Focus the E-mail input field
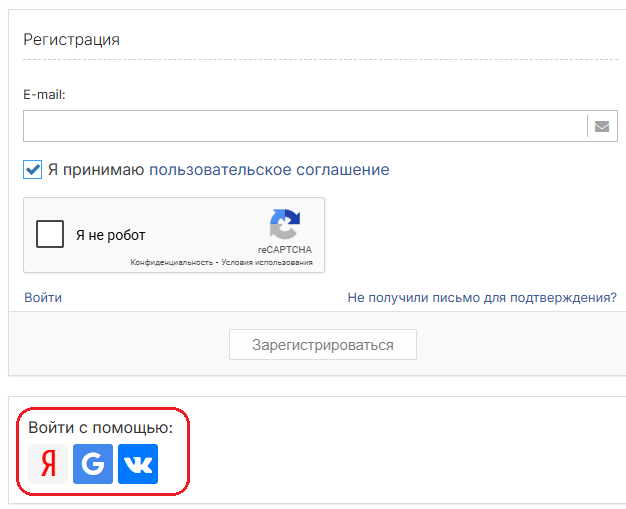Viewport: 626px width, 509px height. tap(305, 126)
